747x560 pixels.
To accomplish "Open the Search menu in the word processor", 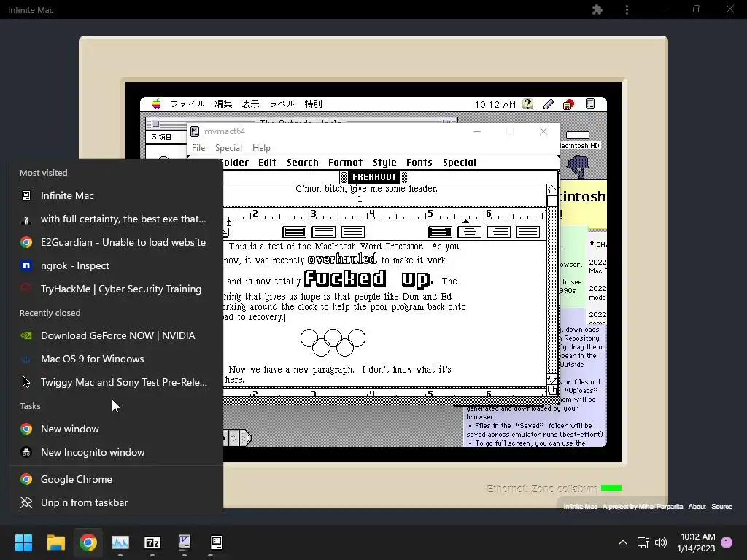I will [303, 163].
